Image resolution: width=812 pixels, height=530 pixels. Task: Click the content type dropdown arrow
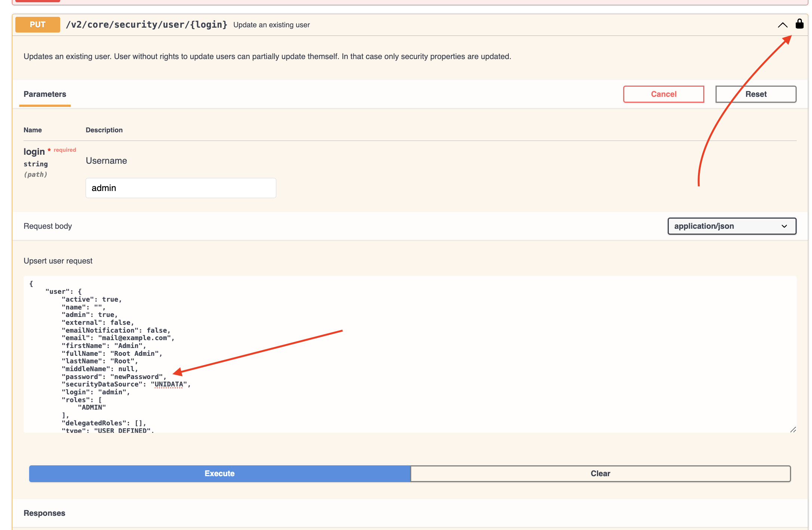click(x=784, y=226)
